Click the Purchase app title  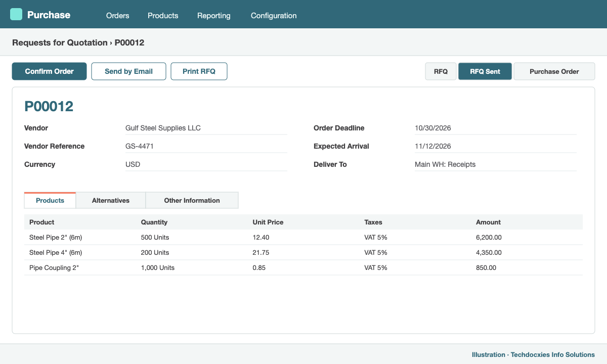(49, 15)
